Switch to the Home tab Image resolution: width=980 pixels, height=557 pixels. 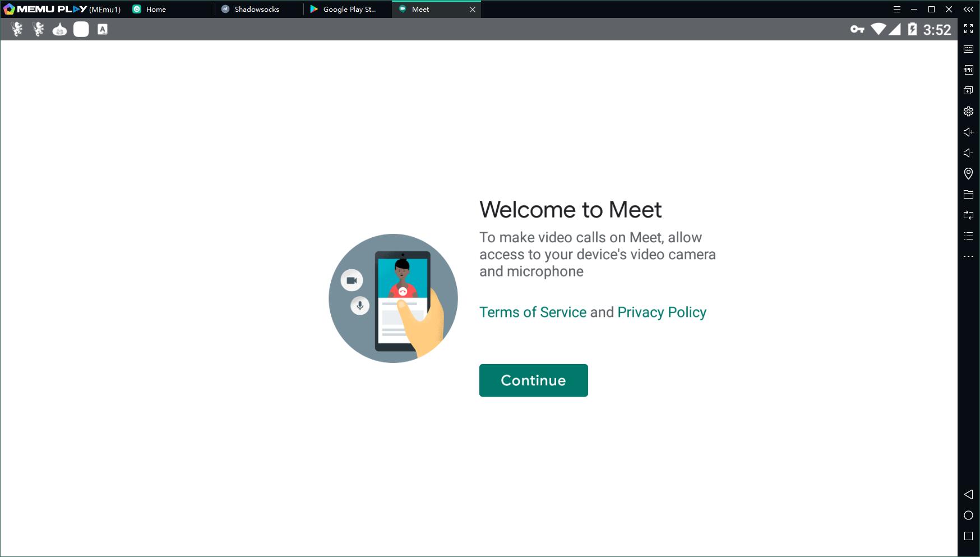(x=155, y=10)
